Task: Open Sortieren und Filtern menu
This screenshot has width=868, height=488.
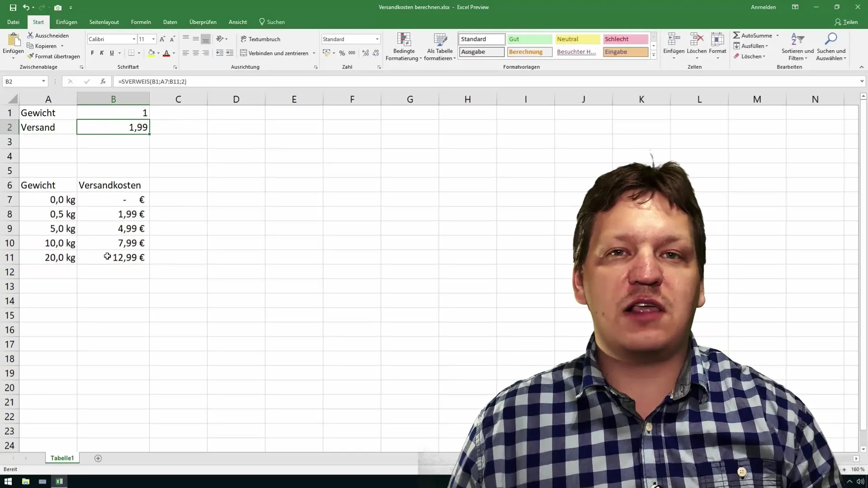Action: (797, 47)
